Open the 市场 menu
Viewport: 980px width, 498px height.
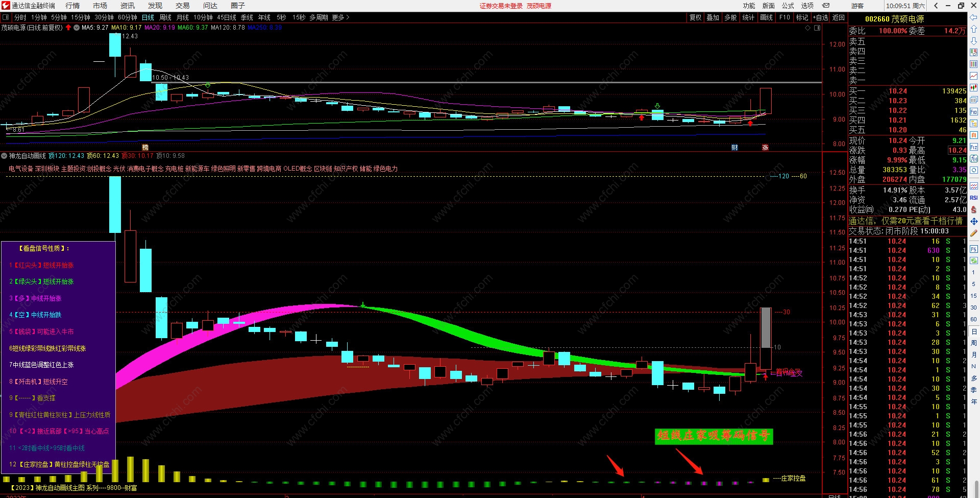click(x=100, y=6)
